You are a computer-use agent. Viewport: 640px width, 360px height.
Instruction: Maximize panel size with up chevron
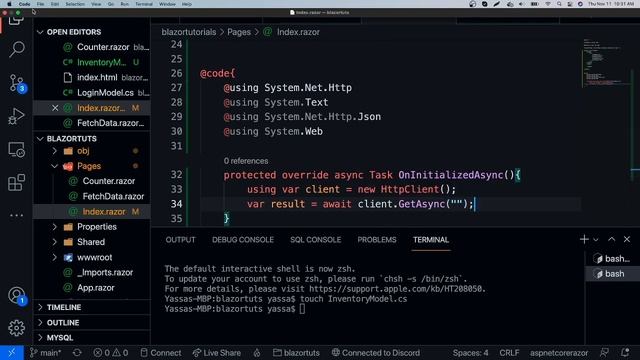(x=611, y=240)
